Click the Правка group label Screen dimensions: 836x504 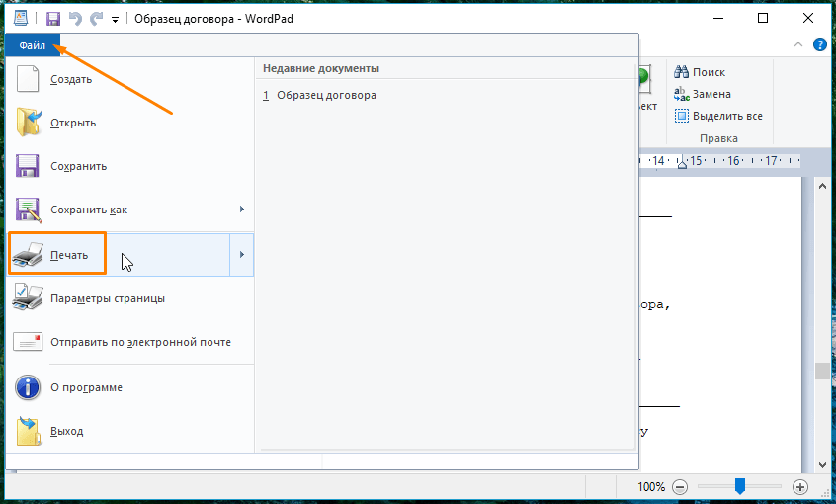click(718, 138)
